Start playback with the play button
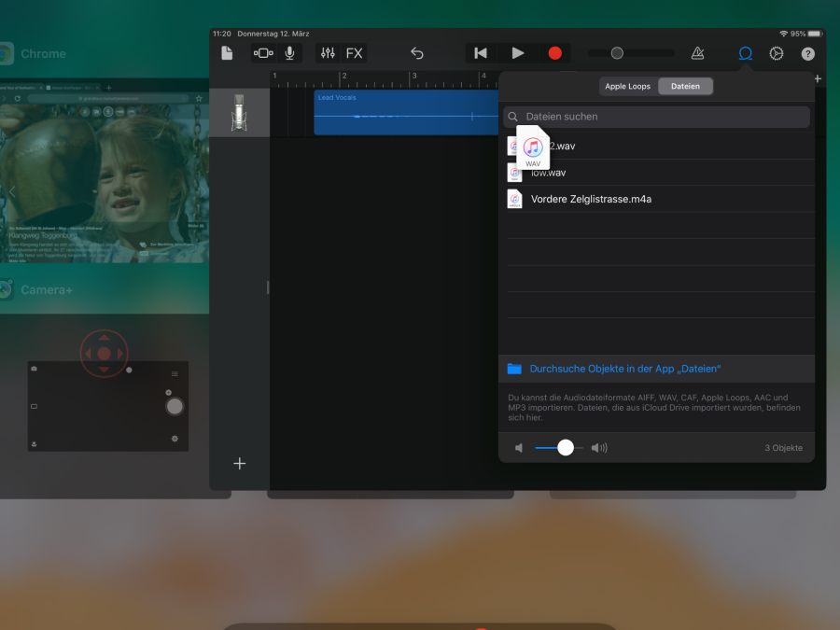Image resolution: width=840 pixels, height=630 pixels. point(518,53)
